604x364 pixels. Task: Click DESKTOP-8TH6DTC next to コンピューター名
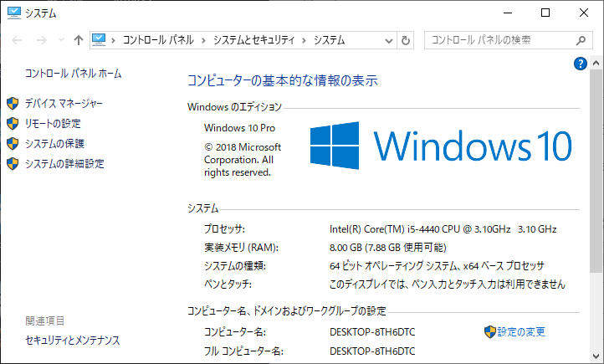[372, 332]
